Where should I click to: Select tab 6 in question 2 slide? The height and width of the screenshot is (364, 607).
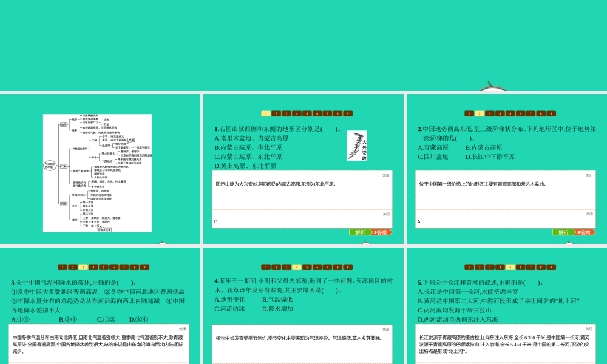point(521,113)
